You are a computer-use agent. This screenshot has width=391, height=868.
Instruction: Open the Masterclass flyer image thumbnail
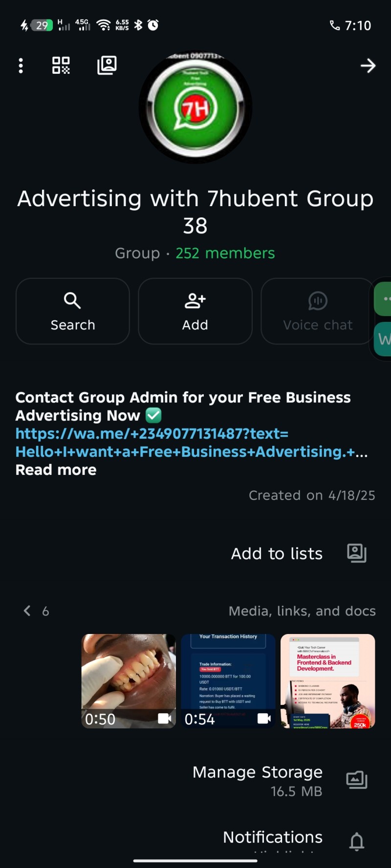tap(328, 681)
